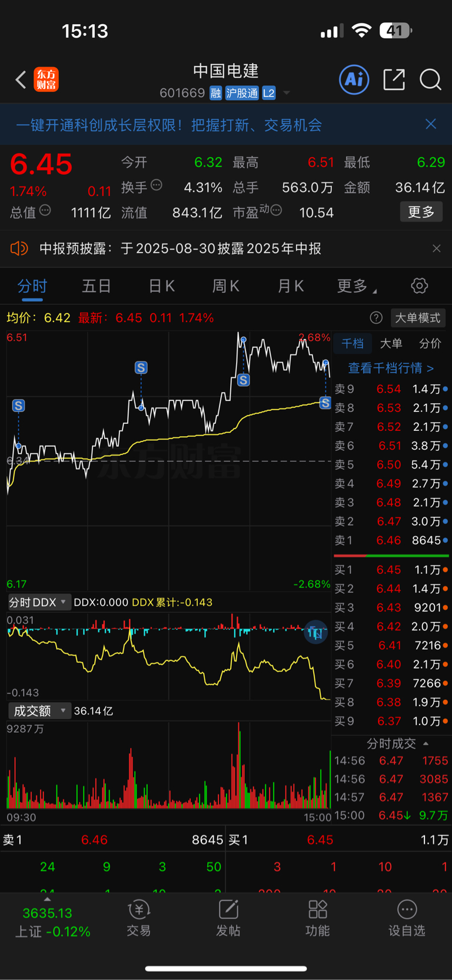Open 中报预披露 announcement text
452x980 pixels.
point(180,248)
